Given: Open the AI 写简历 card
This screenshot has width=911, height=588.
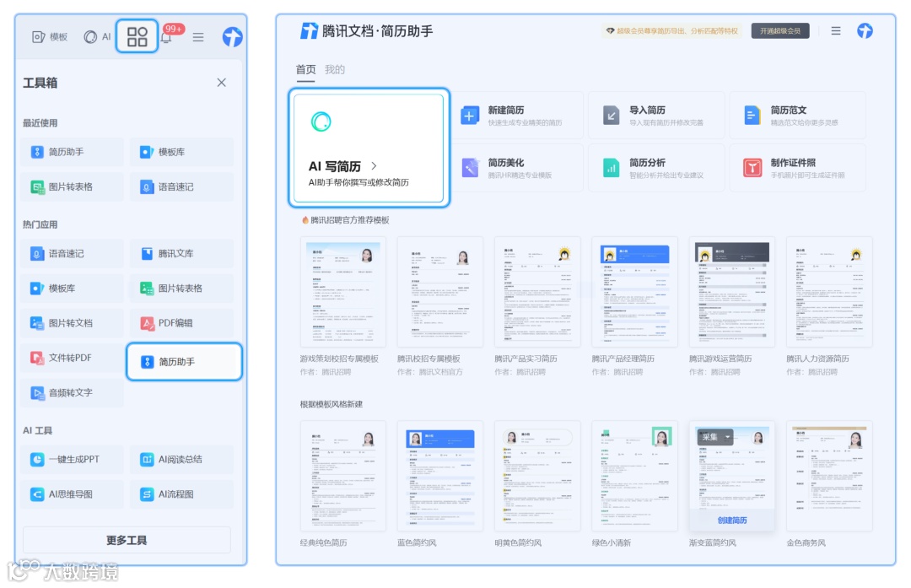Looking at the screenshot, I should click(x=369, y=148).
